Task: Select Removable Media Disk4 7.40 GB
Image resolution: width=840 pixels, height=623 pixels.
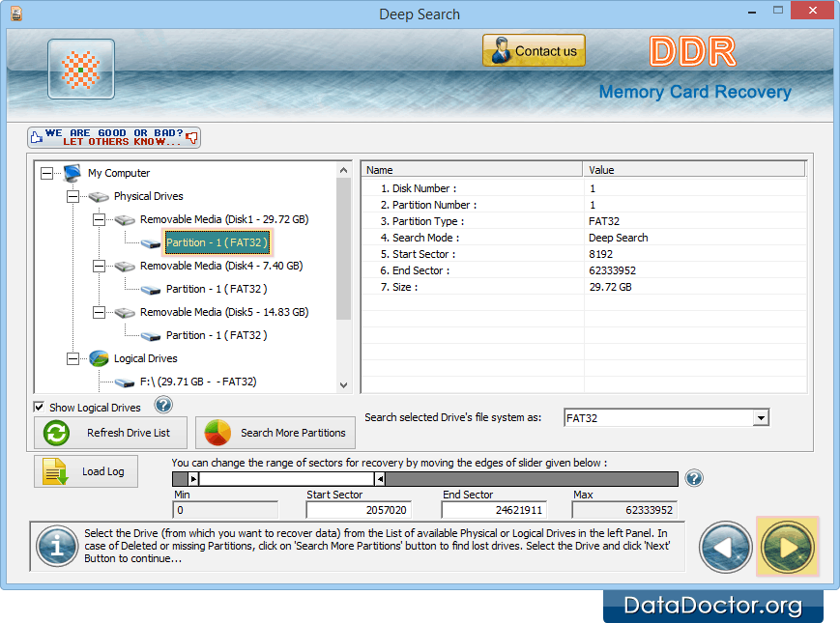Action: point(220,266)
